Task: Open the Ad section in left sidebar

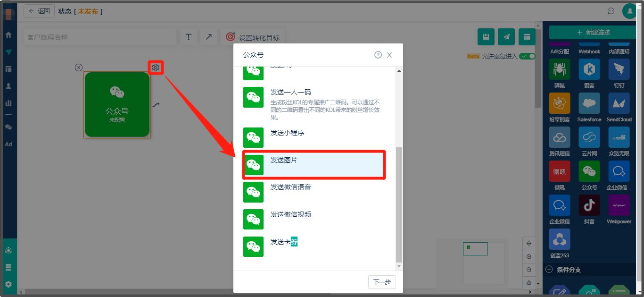Action: 8,144
